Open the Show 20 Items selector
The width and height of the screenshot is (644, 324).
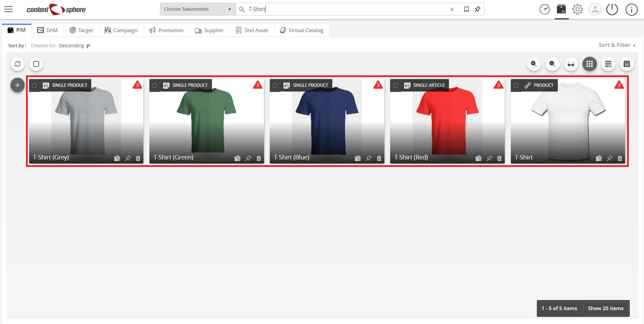(605, 308)
